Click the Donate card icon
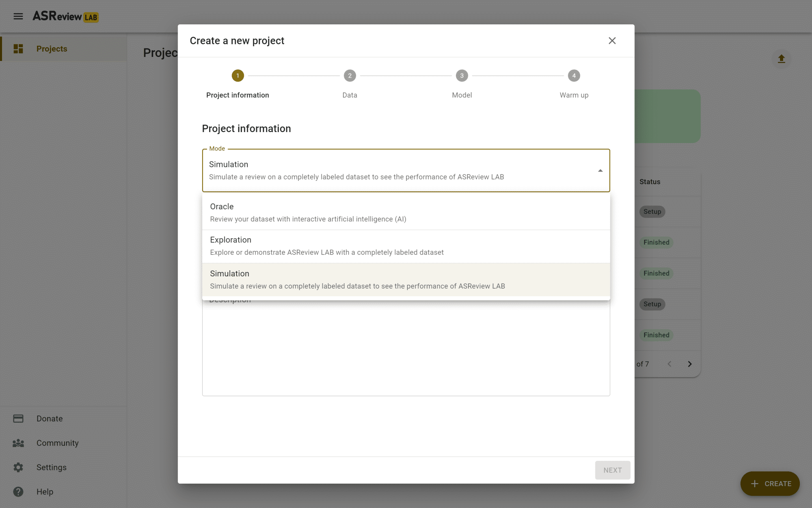The width and height of the screenshot is (812, 508). [18, 419]
